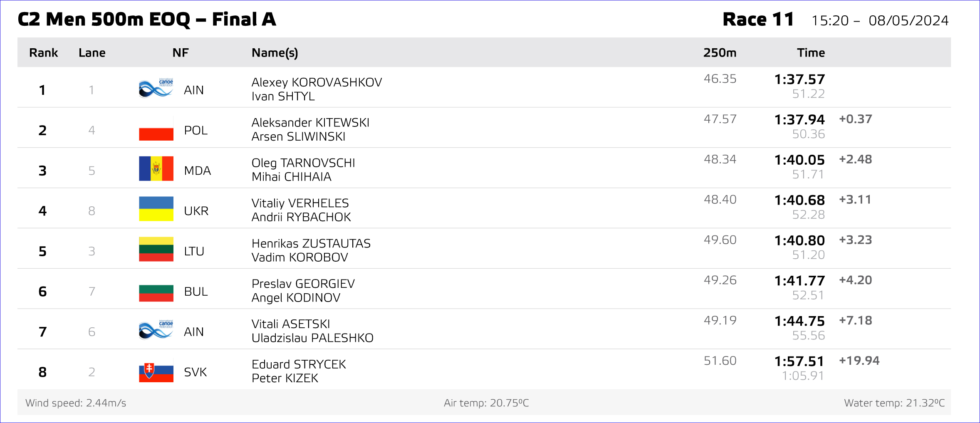Click the Moldova flag icon
This screenshot has width=980, height=423.
156,168
